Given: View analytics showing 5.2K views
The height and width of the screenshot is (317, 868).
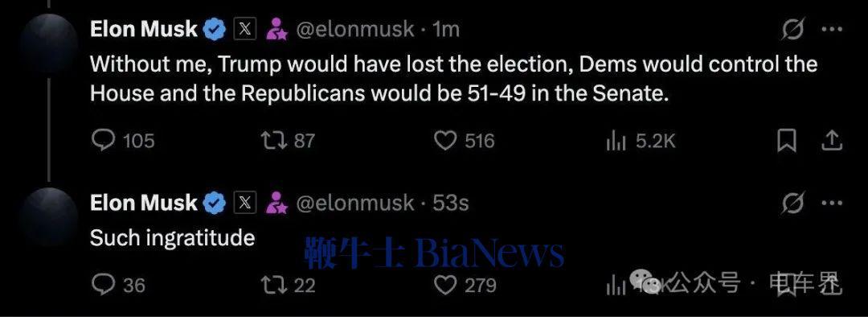Looking at the screenshot, I should [x=616, y=142].
